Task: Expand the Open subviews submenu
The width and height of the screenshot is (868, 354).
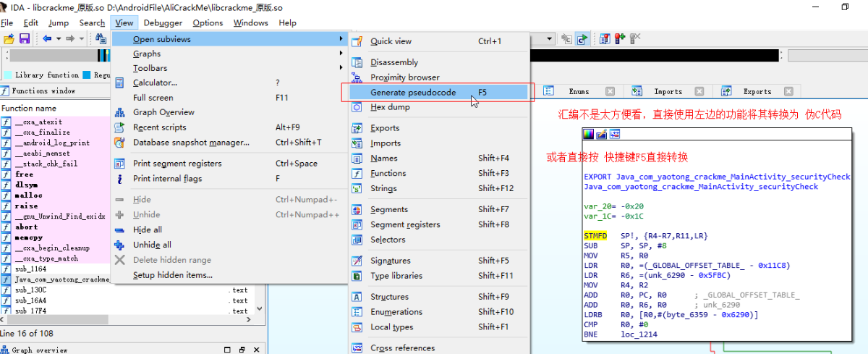Action: [x=229, y=39]
